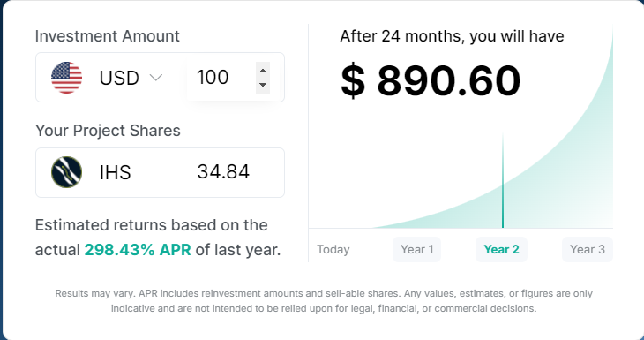
Task: Click the IHS project shares logo
Action: (x=66, y=172)
